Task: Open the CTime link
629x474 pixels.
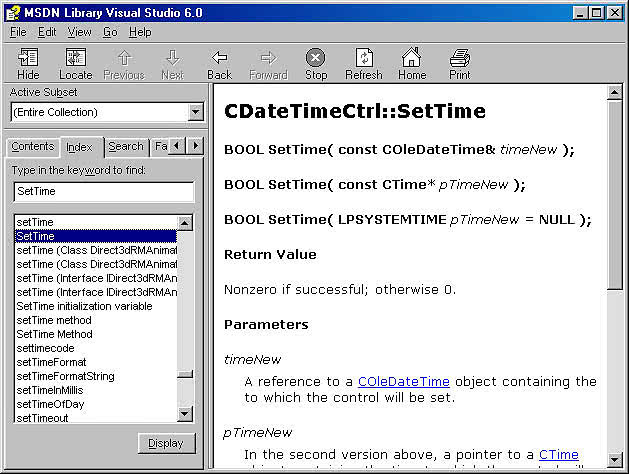Action: coord(558,454)
